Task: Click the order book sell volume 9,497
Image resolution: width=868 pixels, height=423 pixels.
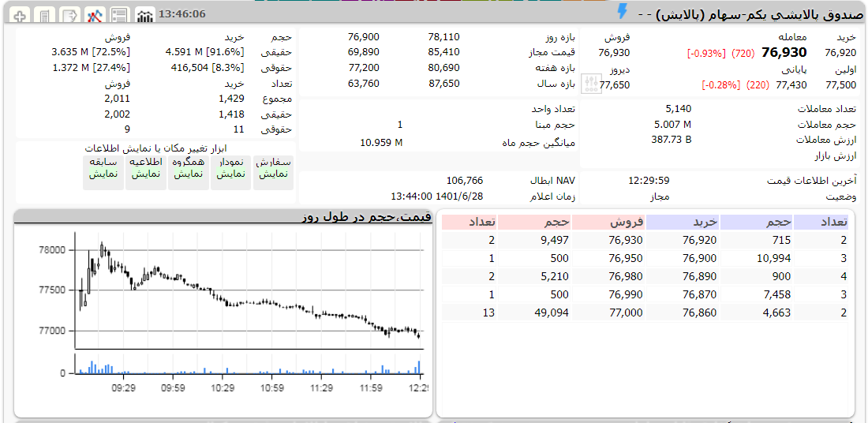Action: (x=555, y=240)
